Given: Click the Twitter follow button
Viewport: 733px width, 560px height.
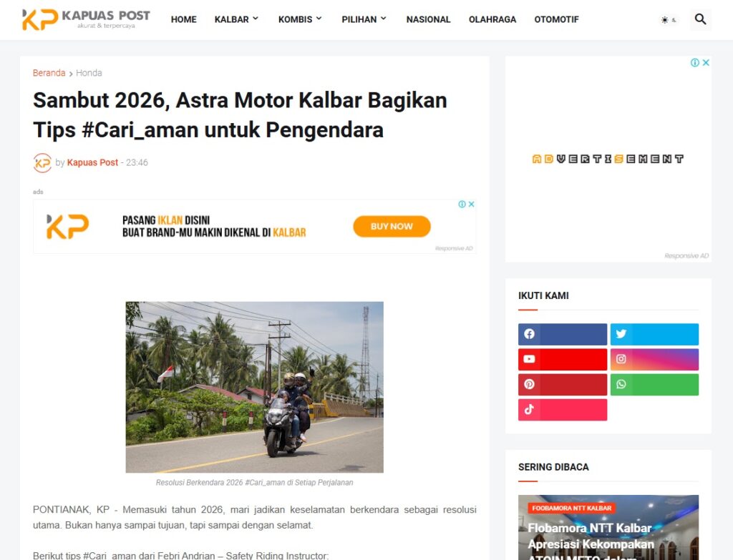Looking at the screenshot, I should click(x=654, y=334).
